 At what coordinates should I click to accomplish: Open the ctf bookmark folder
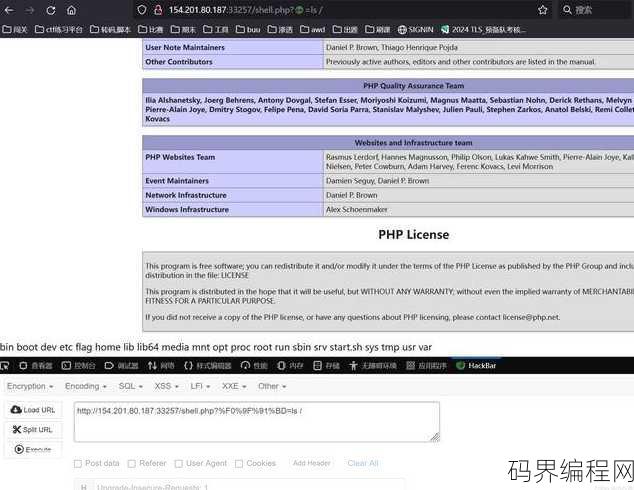click(59, 30)
